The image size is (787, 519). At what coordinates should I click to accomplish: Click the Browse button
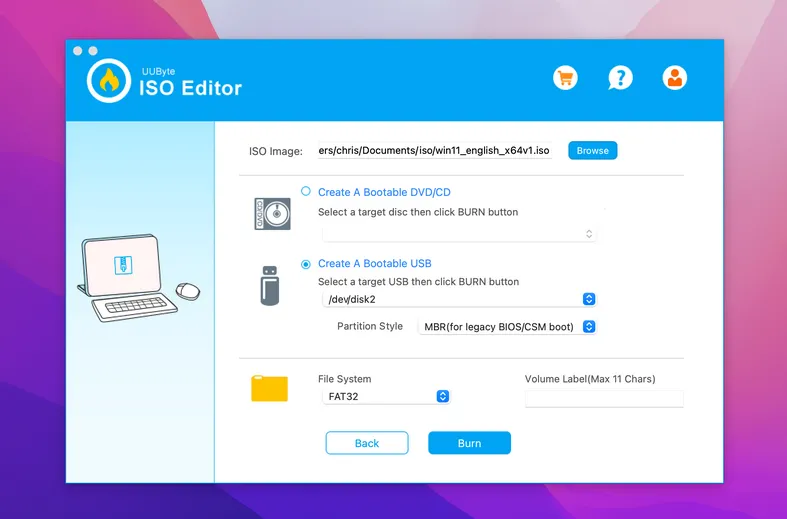pyautogui.click(x=593, y=151)
